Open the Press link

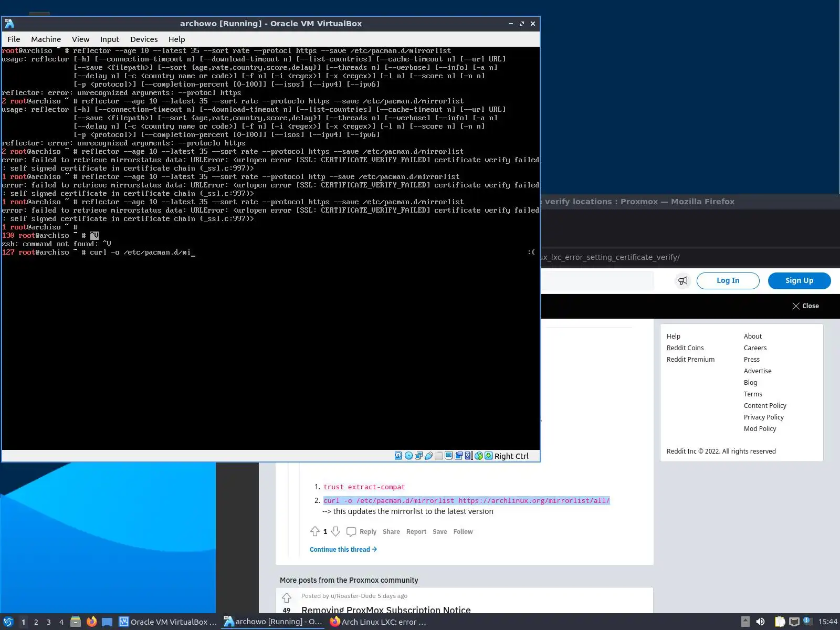click(x=752, y=360)
